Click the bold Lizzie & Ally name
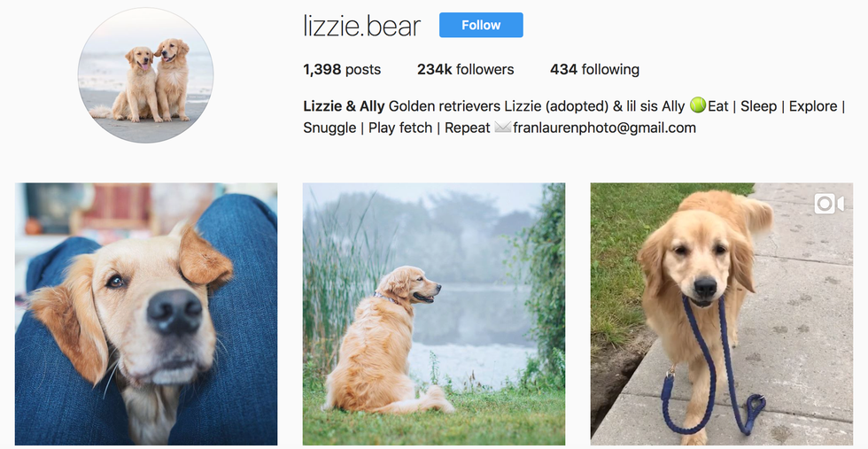This screenshot has height=449, width=868. 344,105
